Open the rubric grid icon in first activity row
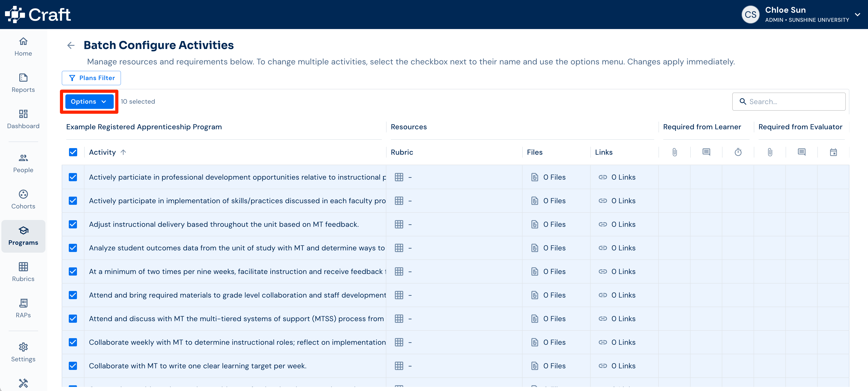The image size is (868, 391). [x=399, y=177]
